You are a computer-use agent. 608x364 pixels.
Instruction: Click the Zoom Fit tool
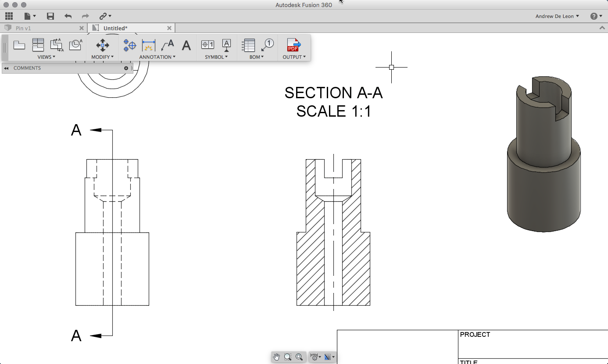pyautogui.click(x=299, y=357)
